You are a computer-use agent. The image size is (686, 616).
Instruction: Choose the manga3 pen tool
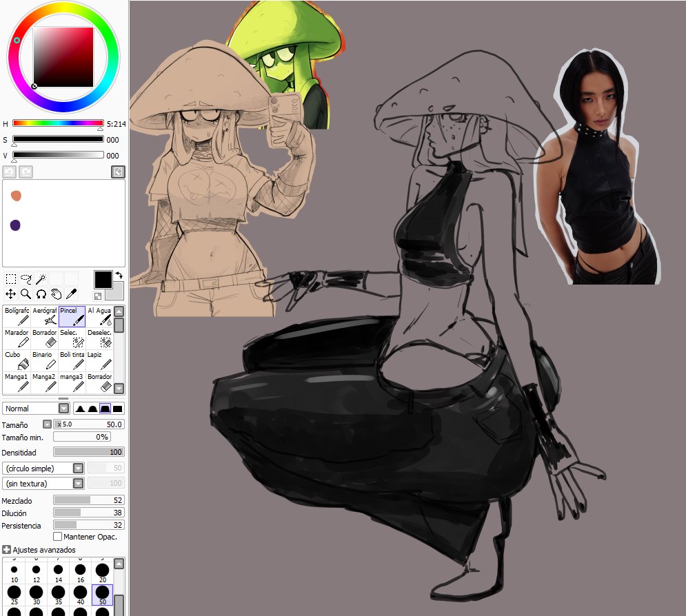[x=72, y=382]
